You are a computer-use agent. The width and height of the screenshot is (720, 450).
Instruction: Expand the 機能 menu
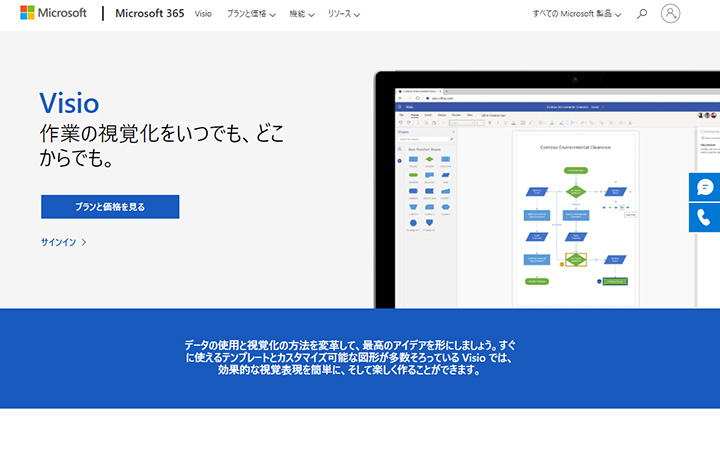pyautogui.click(x=302, y=14)
